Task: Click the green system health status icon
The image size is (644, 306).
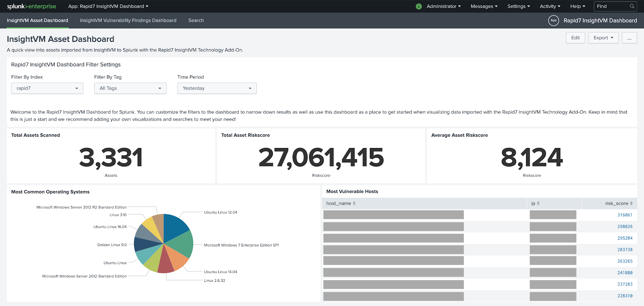Action: 419,6
